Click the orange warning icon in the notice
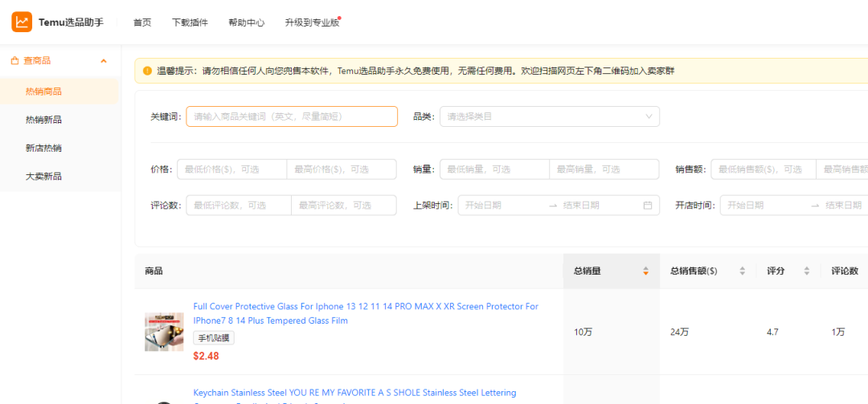868x404 pixels. pyautogui.click(x=147, y=71)
